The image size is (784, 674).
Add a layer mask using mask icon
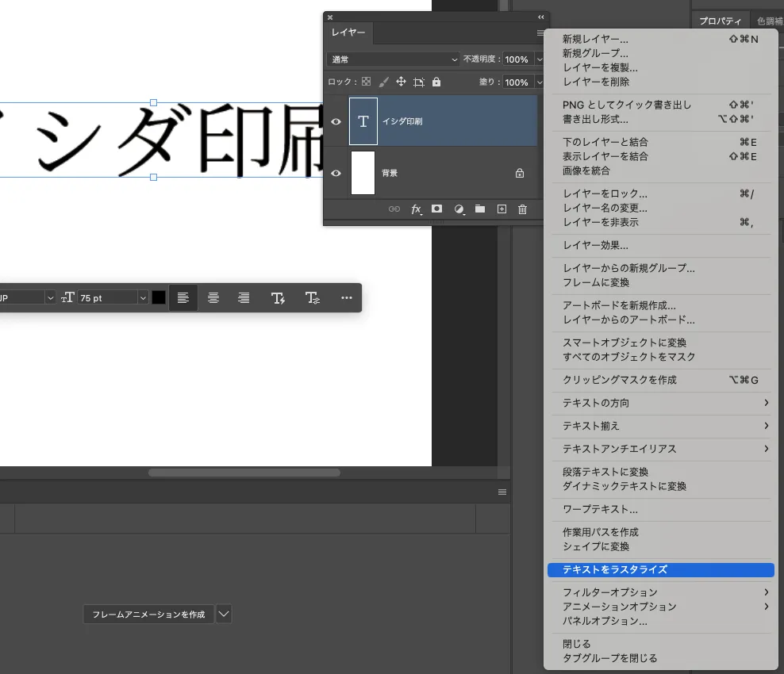click(x=436, y=209)
